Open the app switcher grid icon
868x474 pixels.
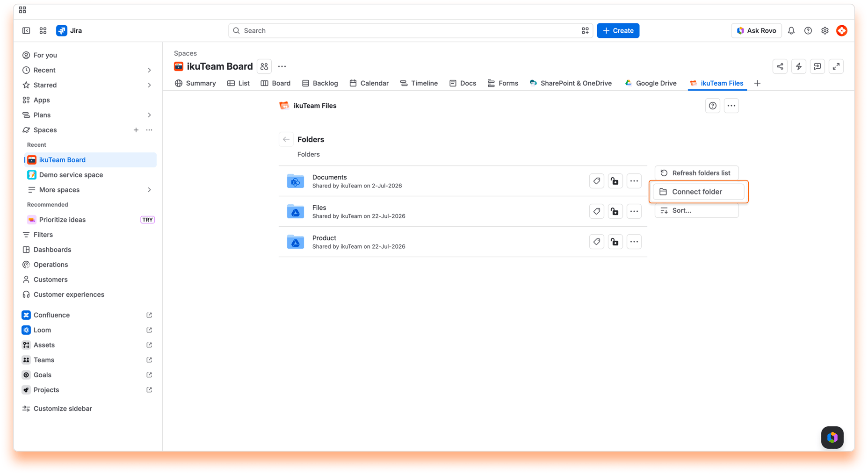(x=43, y=31)
